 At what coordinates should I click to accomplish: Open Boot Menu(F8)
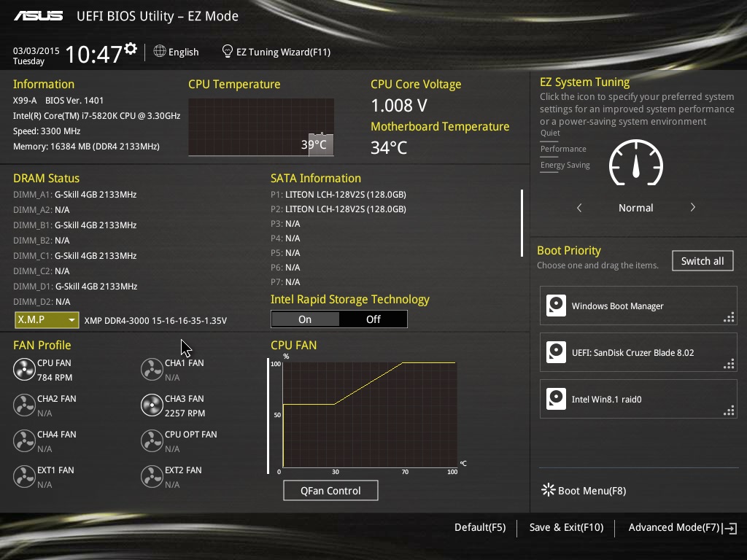[x=592, y=491]
